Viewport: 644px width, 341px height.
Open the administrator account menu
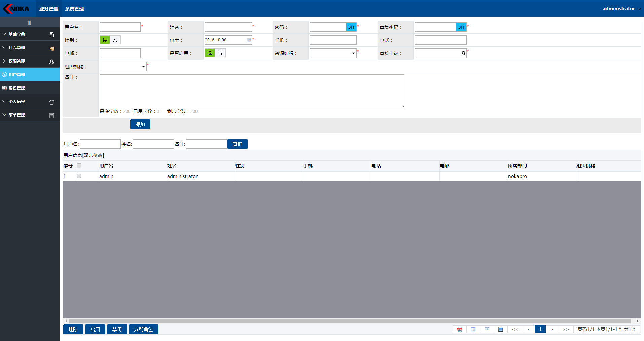click(x=621, y=8)
